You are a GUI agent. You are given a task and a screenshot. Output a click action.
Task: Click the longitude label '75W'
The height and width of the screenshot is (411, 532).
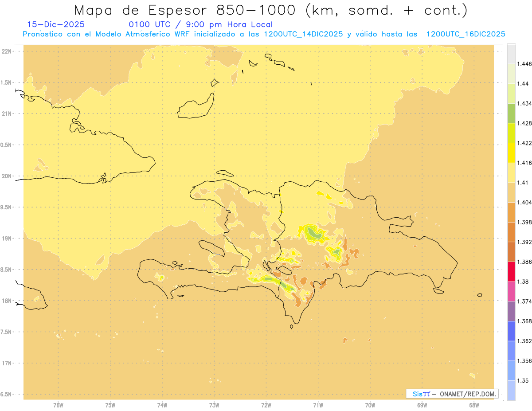[110, 405]
